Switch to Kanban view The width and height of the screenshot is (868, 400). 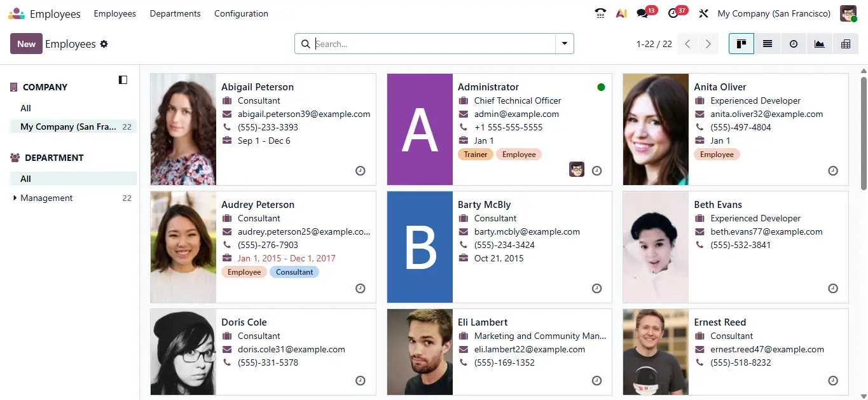coord(741,44)
